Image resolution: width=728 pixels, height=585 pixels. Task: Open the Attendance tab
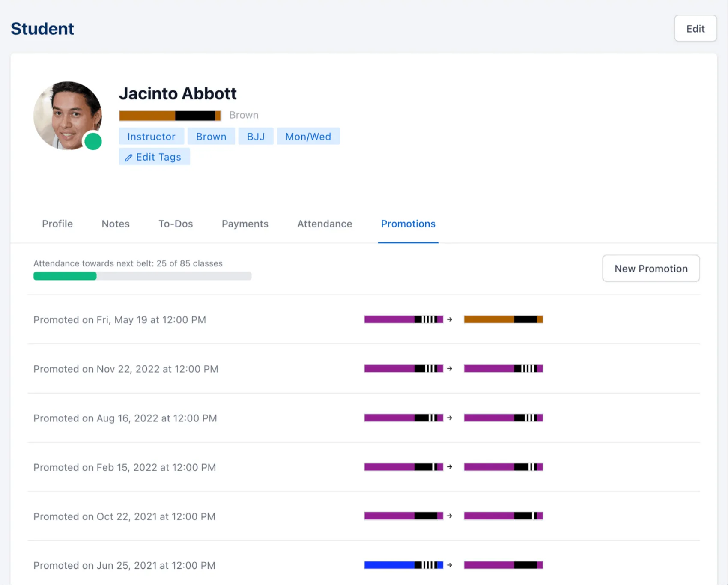coord(324,224)
